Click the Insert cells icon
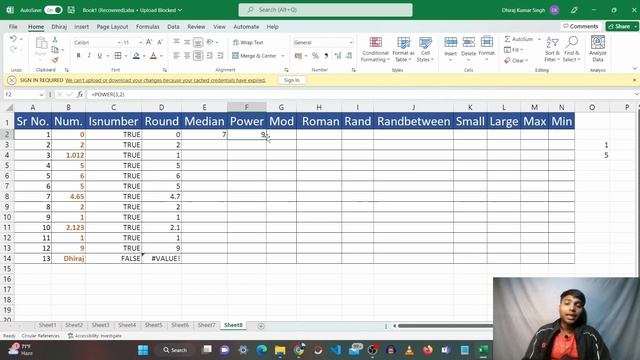The image size is (640, 360). [x=451, y=42]
